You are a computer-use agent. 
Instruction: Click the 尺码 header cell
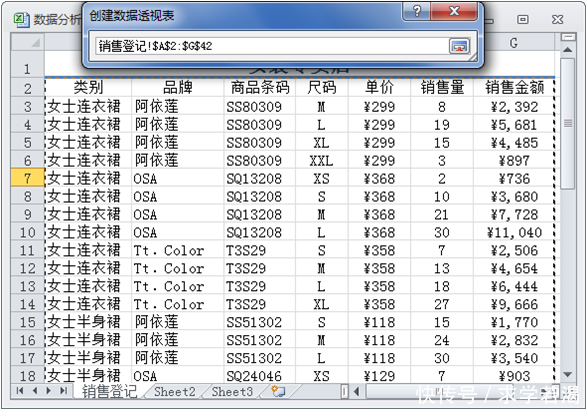point(322,88)
